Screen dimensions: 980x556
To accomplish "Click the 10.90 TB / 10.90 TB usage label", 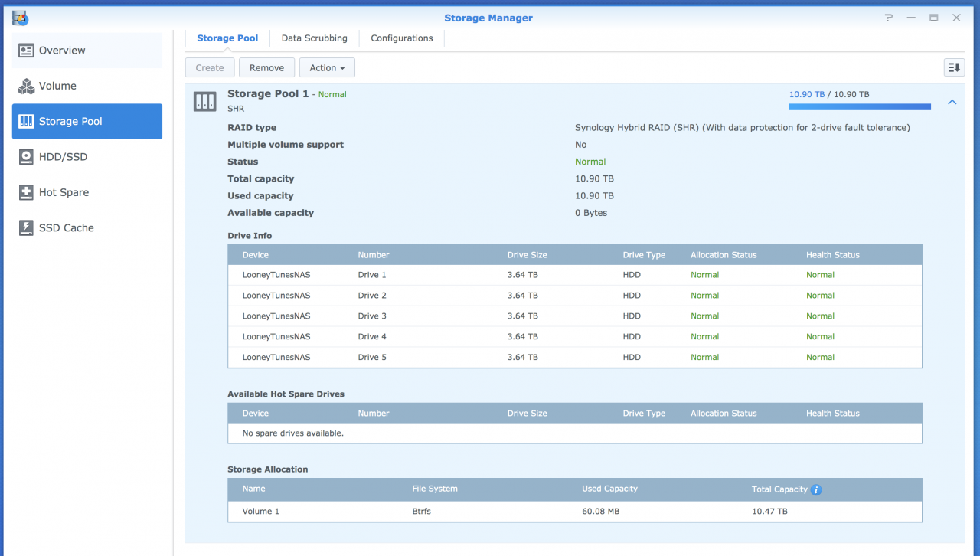I will point(829,94).
